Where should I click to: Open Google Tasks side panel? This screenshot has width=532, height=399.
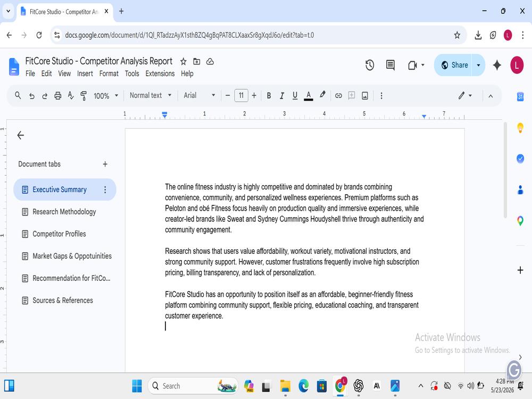(520, 159)
